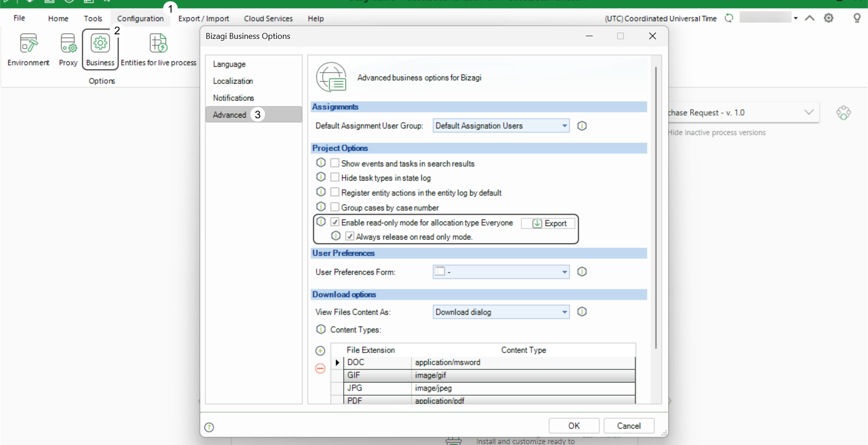Click info icon for Register entity actions
Image resolution: width=868 pixels, height=445 pixels.
coord(321,192)
